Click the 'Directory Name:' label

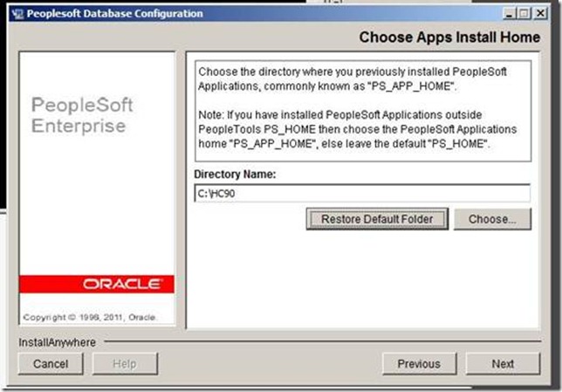click(x=235, y=175)
